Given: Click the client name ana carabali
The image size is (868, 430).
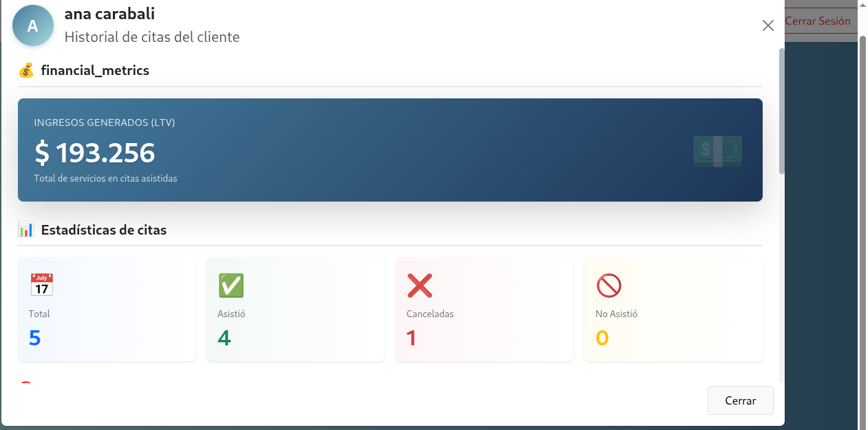Looking at the screenshot, I should 109,14.
